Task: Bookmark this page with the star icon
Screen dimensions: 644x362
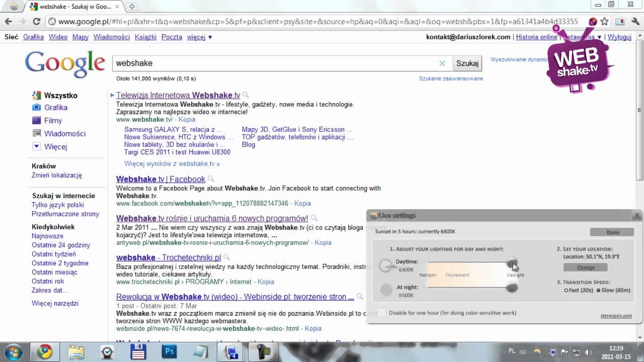Action: coord(605,22)
